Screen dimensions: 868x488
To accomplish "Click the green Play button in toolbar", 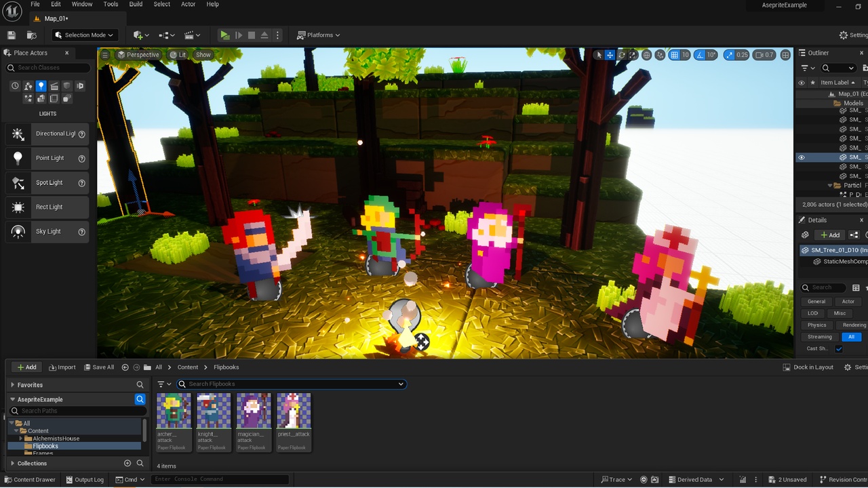I will pyautogui.click(x=224, y=35).
